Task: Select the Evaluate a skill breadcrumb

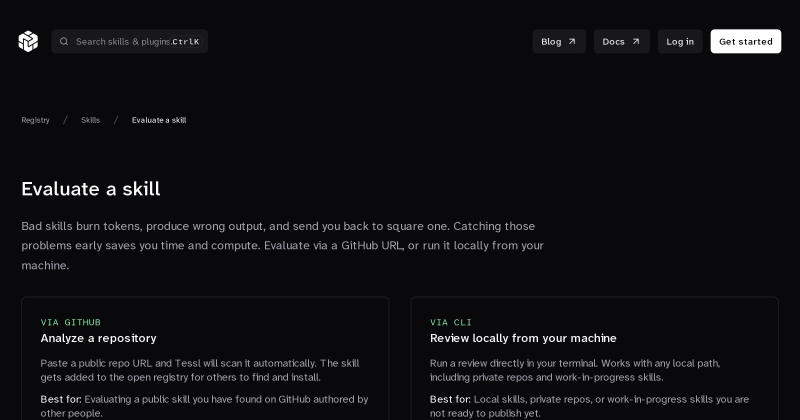Action: point(159,120)
